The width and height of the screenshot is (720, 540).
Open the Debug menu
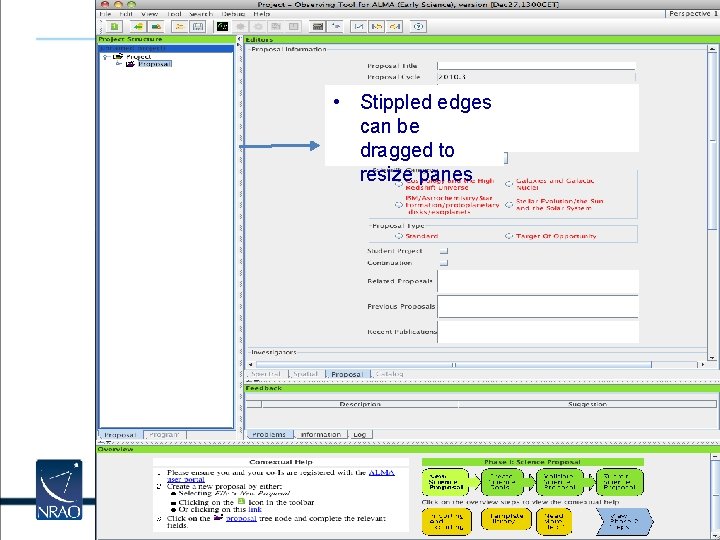[233, 14]
